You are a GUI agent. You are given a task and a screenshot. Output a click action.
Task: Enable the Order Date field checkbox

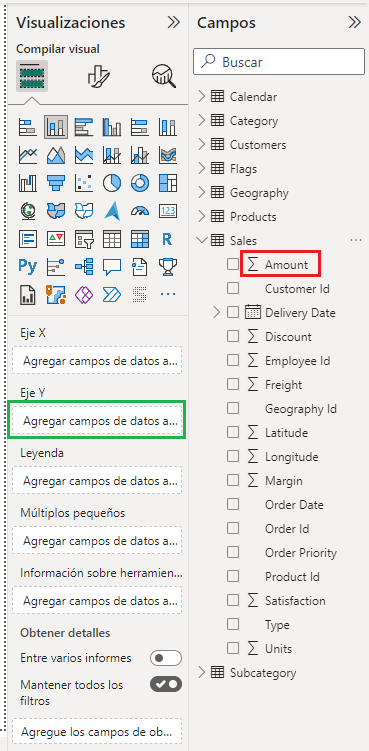tap(233, 504)
